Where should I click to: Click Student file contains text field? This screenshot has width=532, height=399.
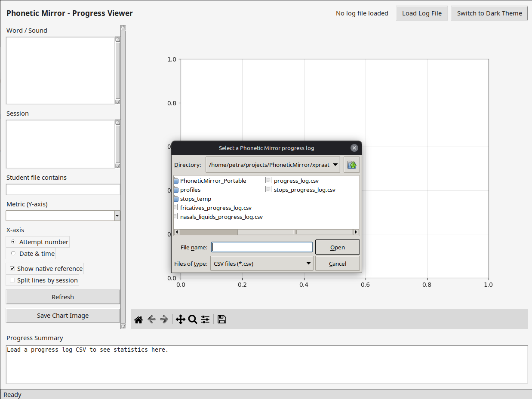point(63,190)
